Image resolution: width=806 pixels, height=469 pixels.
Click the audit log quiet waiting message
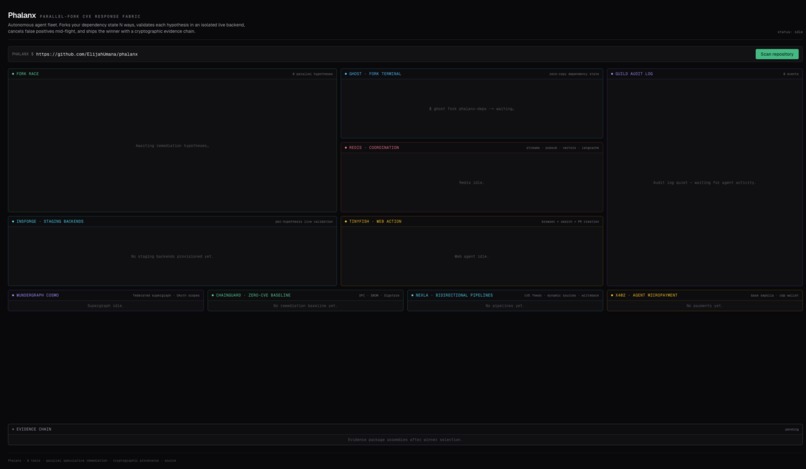pyautogui.click(x=704, y=183)
